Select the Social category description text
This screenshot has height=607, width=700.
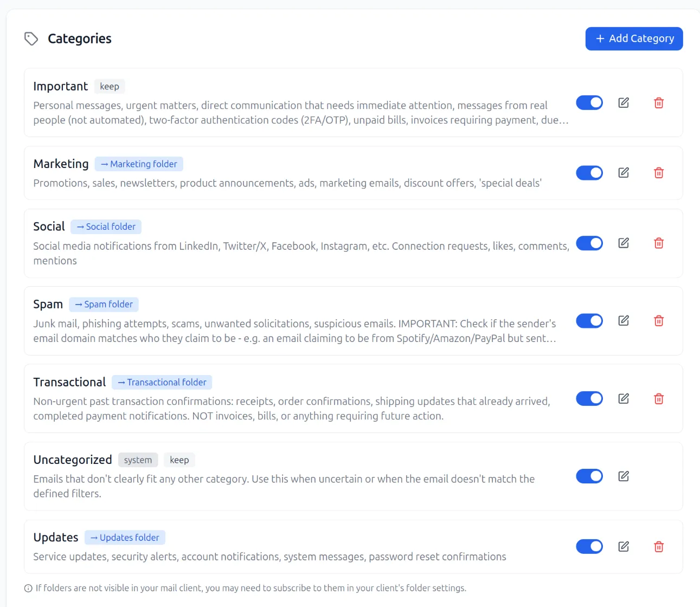coord(301,253)
